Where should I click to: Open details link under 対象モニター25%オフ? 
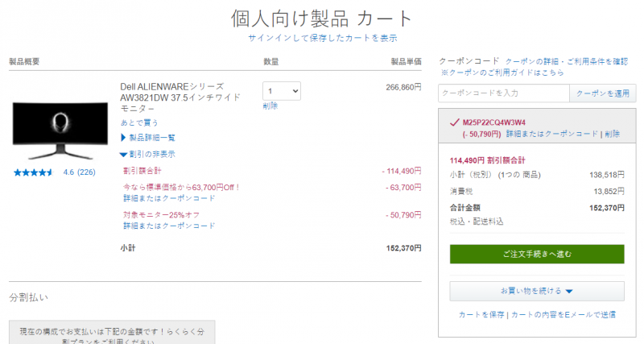pyautogui.click(x=169, y=226)
